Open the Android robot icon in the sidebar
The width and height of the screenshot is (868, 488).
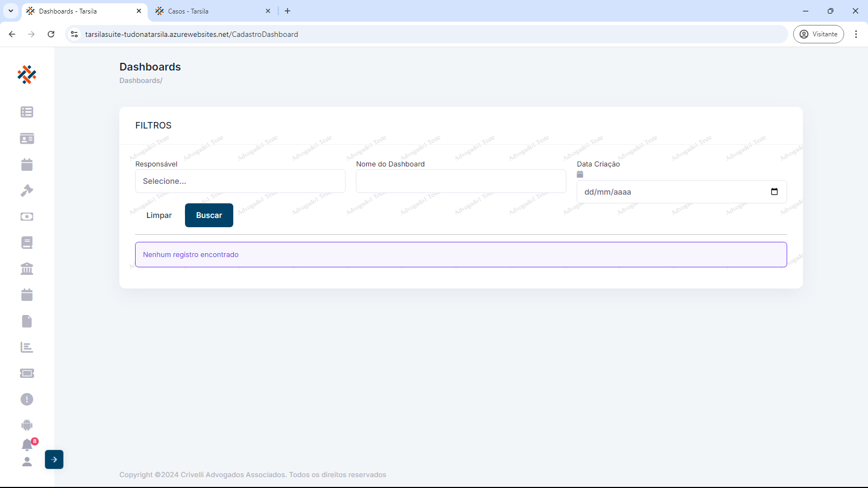(x=27, y=425)
